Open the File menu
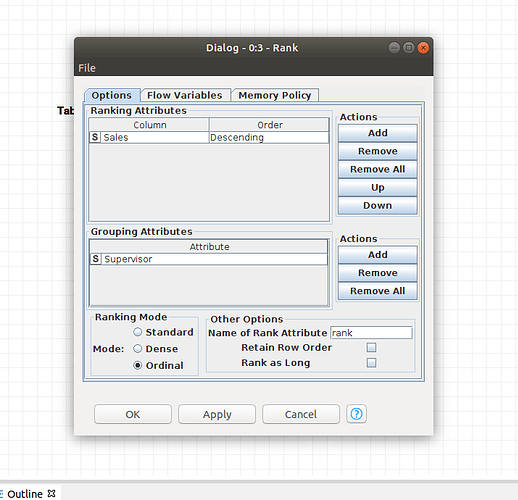The height and width of the screenshot is (500, 518). click(x=87, y=68)
